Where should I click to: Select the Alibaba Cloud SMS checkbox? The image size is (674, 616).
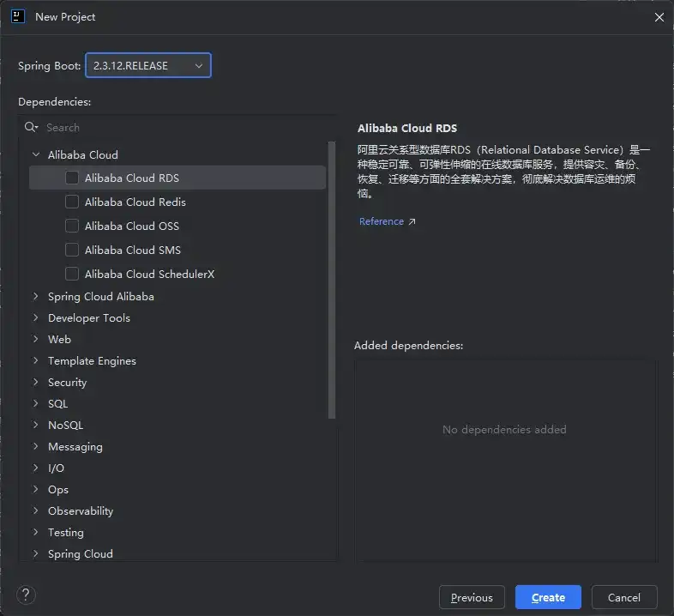[72, 251]
